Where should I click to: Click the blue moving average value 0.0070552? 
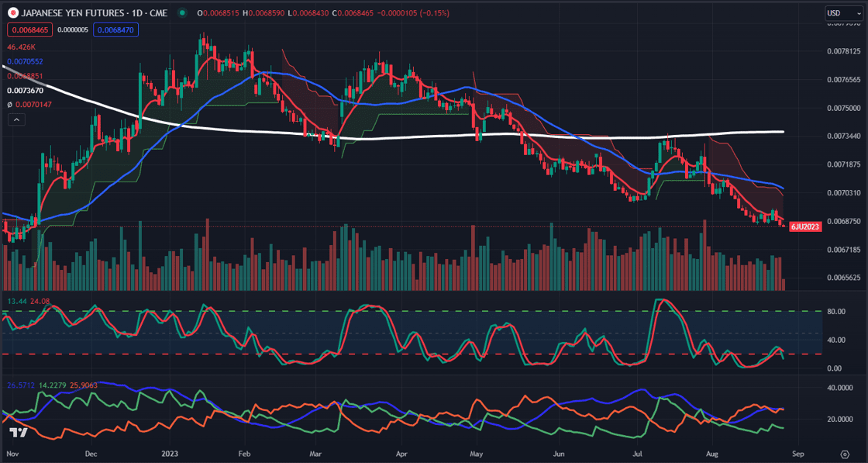click(x=26, y=61)
